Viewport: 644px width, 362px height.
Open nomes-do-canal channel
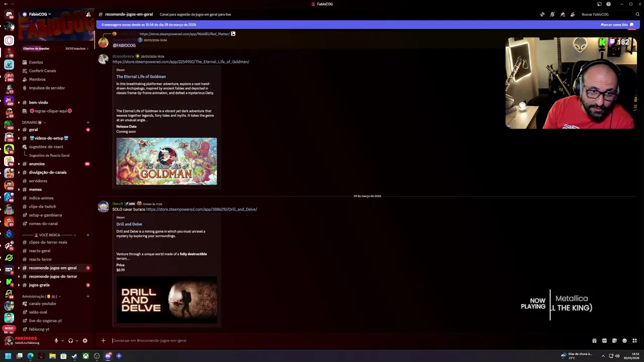43,224
